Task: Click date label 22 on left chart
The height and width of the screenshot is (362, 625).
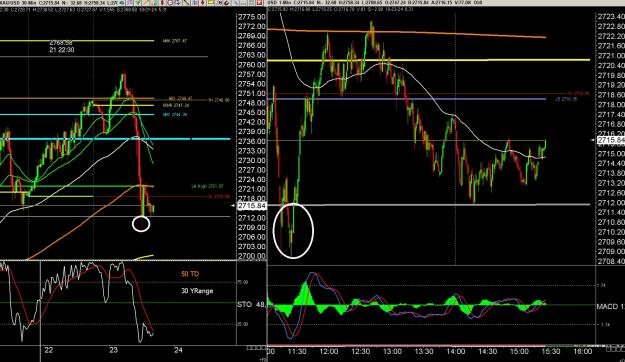Action: [49, 350]
